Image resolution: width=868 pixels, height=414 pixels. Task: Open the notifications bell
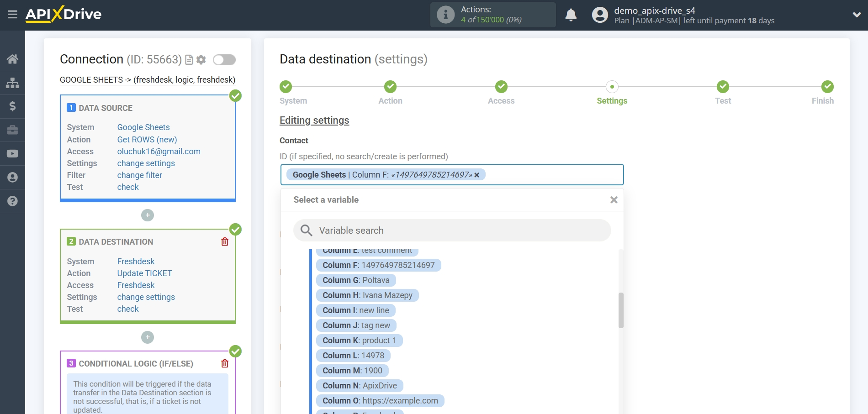[571, 15]
